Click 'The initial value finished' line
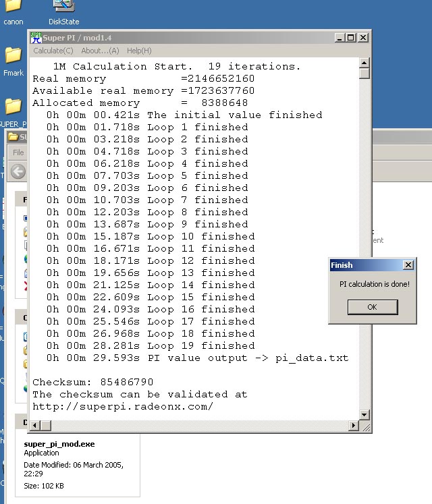The width and height of the screenshot is (432, 504). pyautogui.click(x=184, y=115)
